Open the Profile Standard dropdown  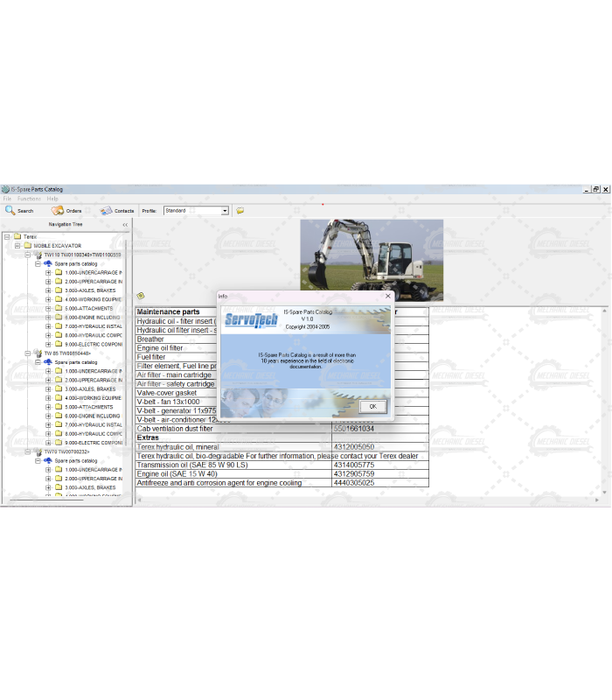[x=225, y=211]
